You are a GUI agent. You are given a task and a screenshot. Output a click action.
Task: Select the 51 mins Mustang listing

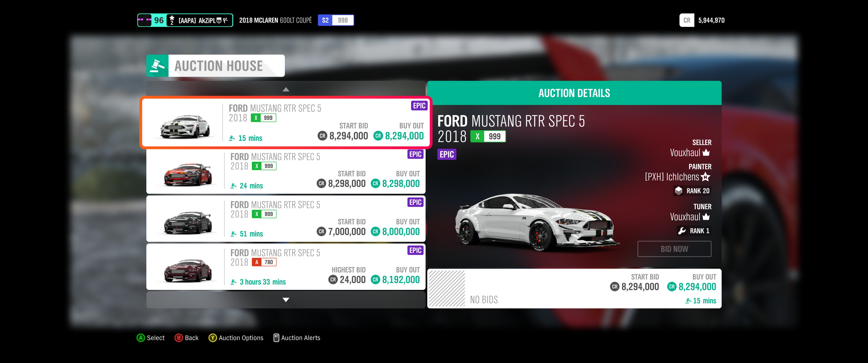click(286, 219)
